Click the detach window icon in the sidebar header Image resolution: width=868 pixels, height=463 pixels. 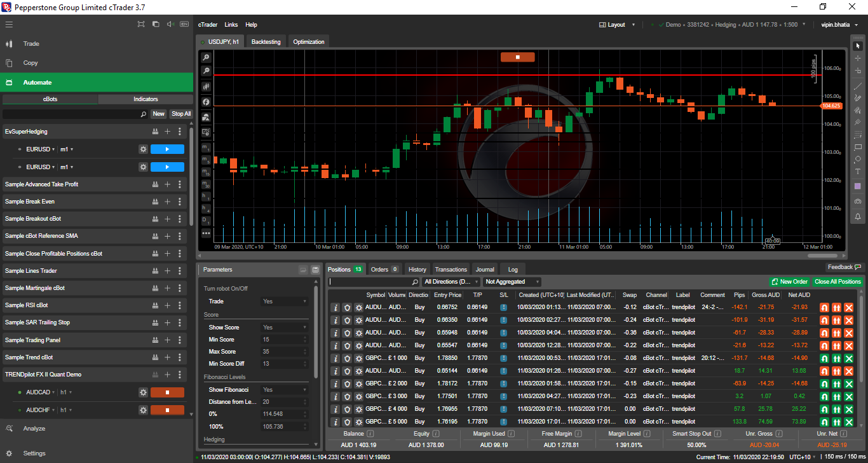pos(156,24)
